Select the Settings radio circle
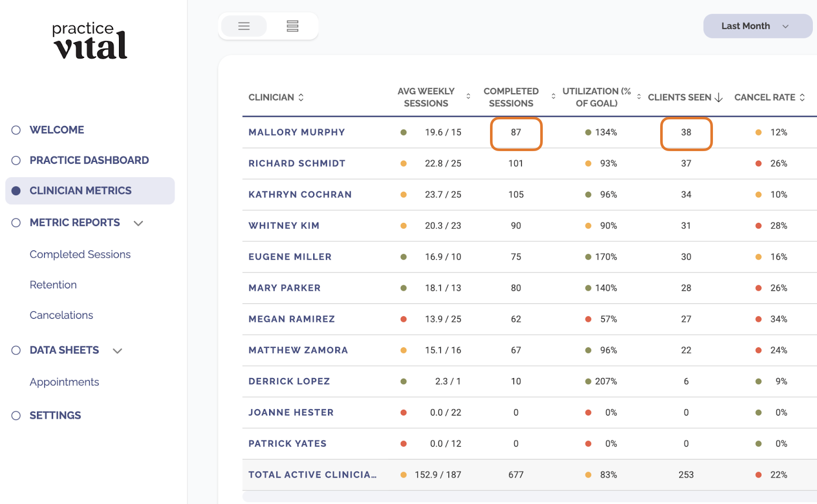 tap(16, 415)
